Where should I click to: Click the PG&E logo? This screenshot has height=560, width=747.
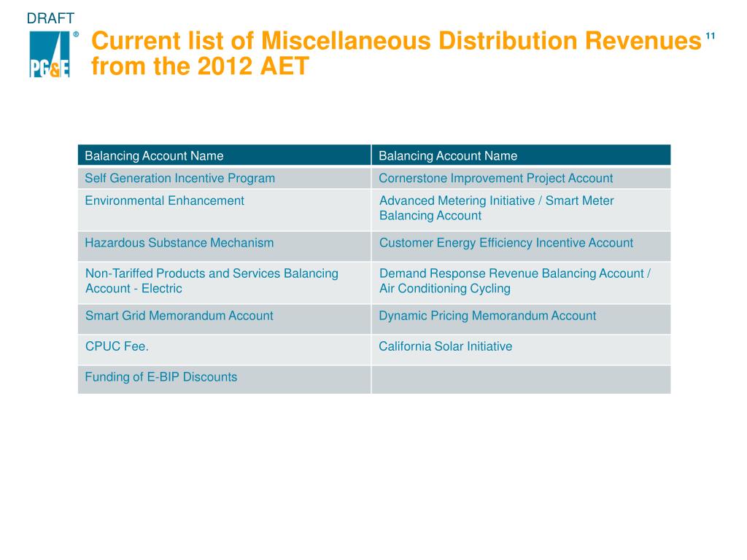[50, 54]
